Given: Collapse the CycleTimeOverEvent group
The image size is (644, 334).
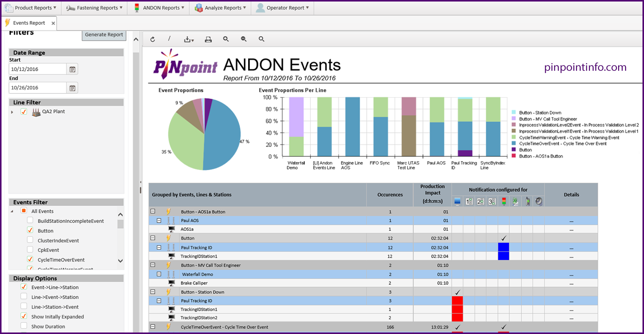Looking at the screenshot, I should [x=153, y=326].
